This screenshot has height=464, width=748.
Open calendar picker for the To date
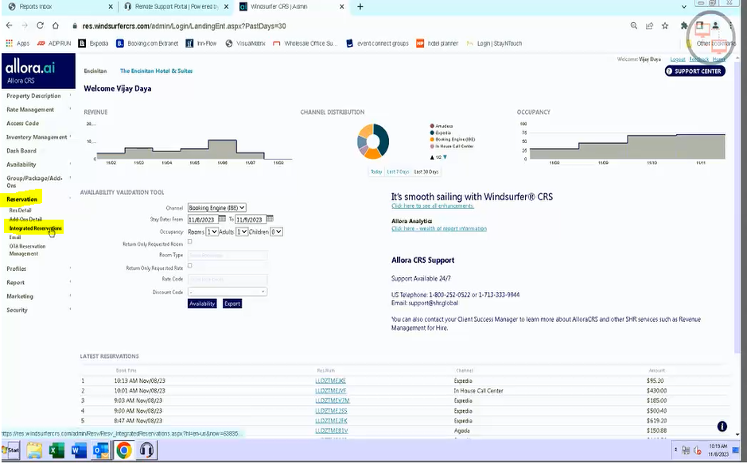(x=270, y=219)
